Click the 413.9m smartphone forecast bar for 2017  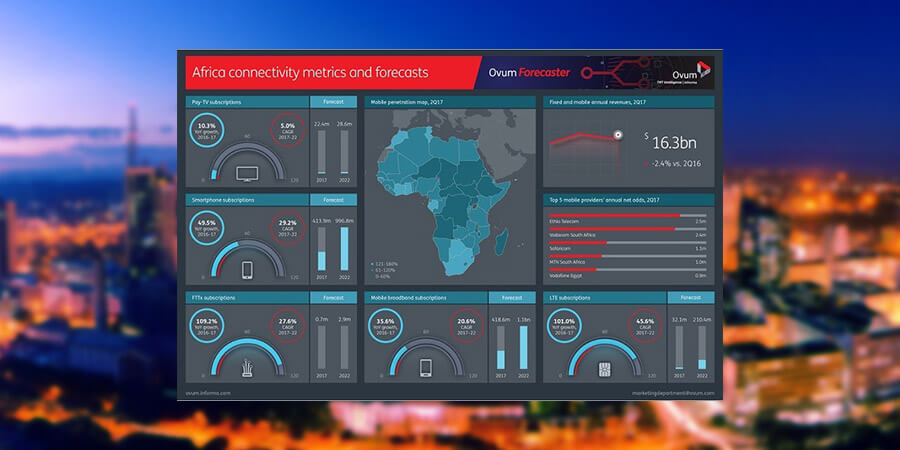pos(321,249)
